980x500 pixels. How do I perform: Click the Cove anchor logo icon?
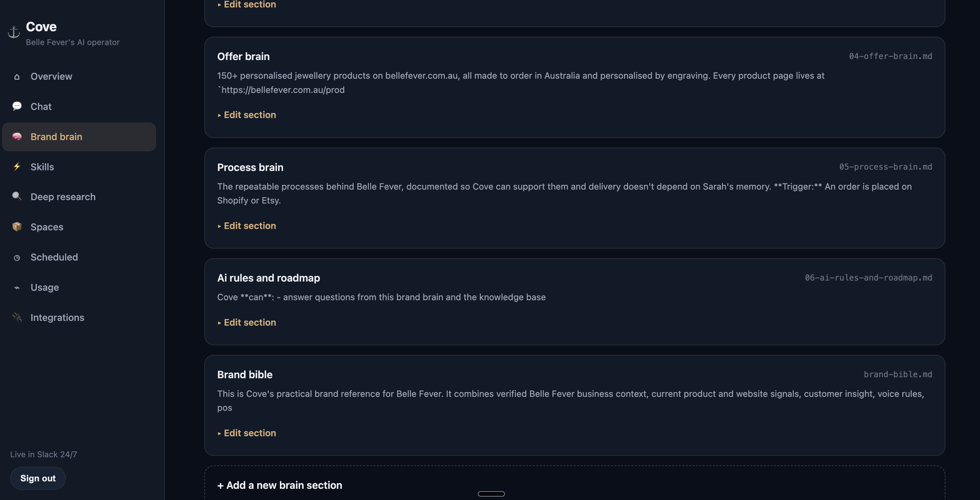click(x=14, y=32)
